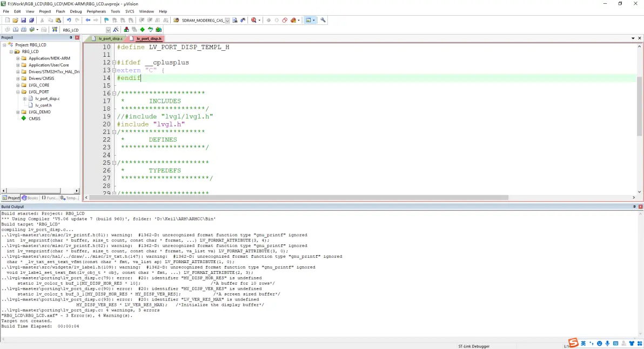Select lv_conf.h in project tree
This screenshot has height=349, width=644.
43,105
